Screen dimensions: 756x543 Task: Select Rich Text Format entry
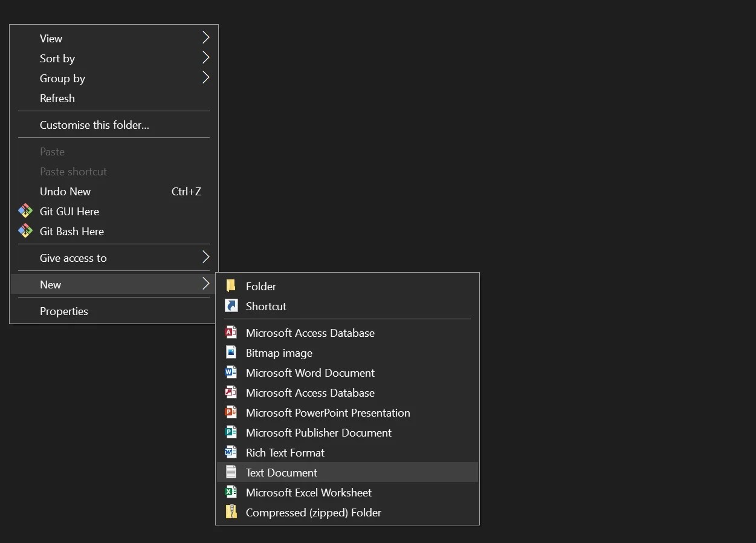coord(285,452)
